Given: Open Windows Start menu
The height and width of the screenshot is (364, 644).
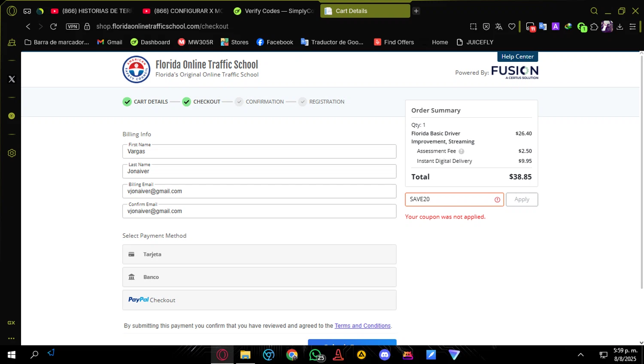Looking at the screenshot, I should click(12, 355).
